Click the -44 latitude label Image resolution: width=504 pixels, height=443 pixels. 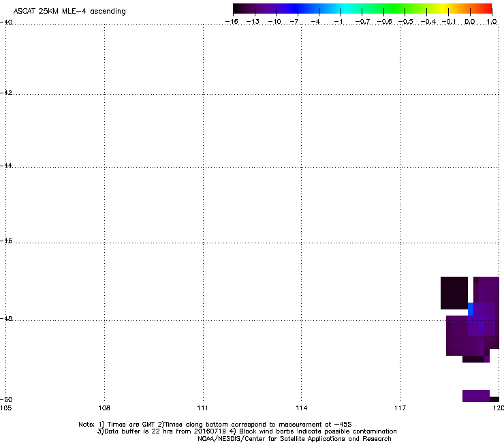pyautogui.click(x=6, y=166)
